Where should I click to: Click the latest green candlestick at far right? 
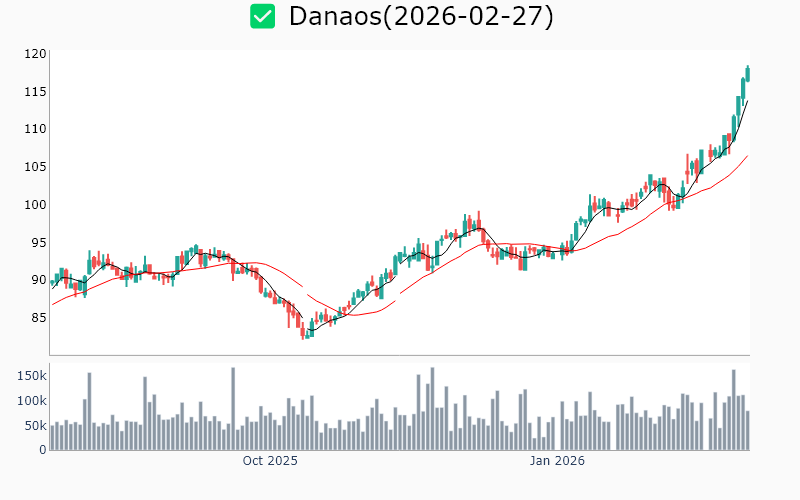pyautogui.click(x=747, y=73)
